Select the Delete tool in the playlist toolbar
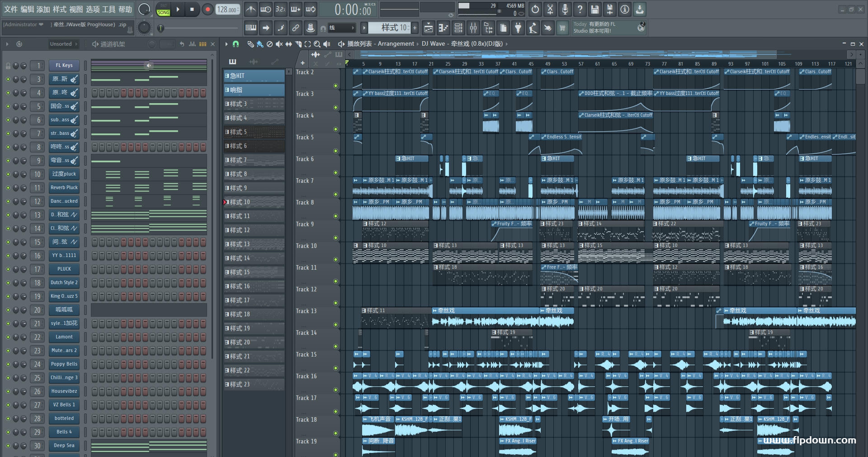This screenshot has width=868, height=457. coord(269,44)
